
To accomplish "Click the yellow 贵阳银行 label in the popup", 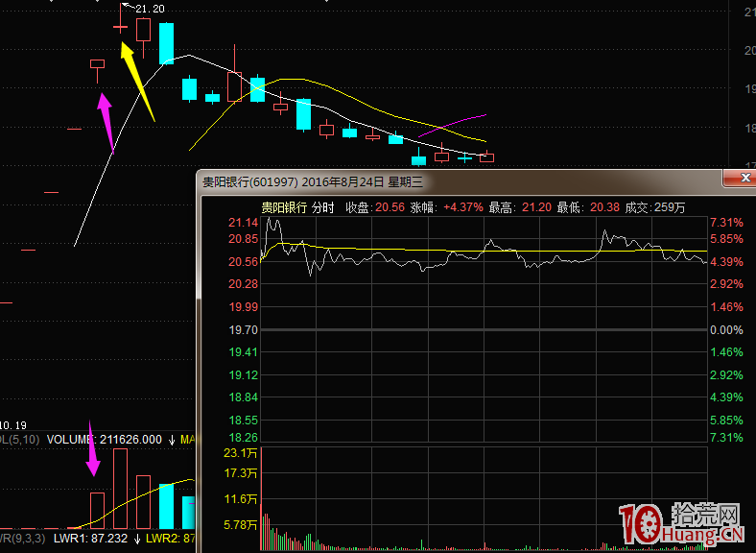I will pyautogui.click(x=284, y=207).
